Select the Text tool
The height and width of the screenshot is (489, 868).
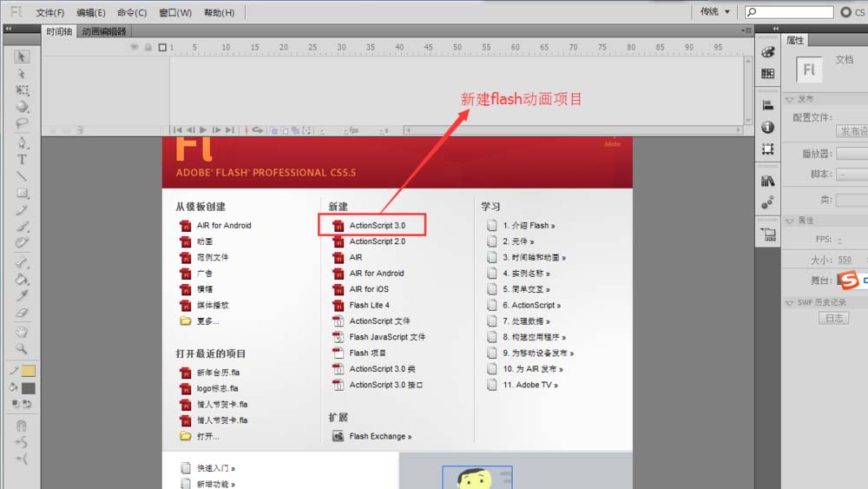22,160
